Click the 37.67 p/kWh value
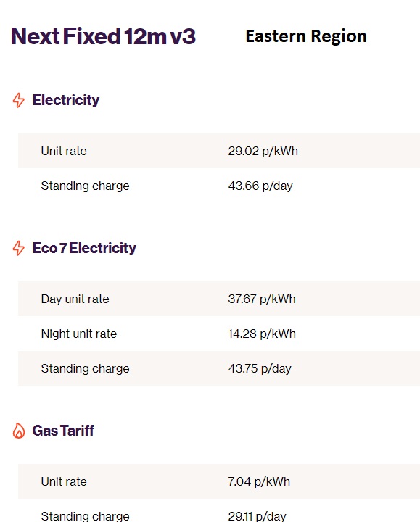 click(x=262, y=299)
